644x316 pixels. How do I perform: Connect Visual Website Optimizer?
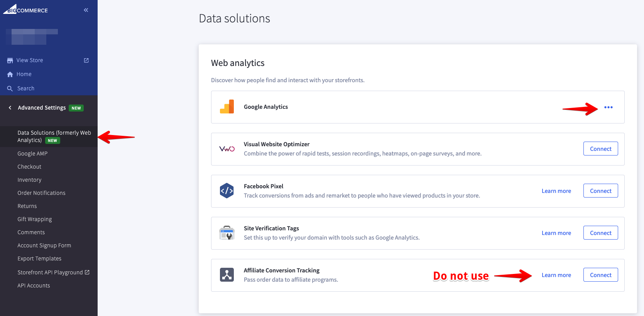[x=600, y=149]
